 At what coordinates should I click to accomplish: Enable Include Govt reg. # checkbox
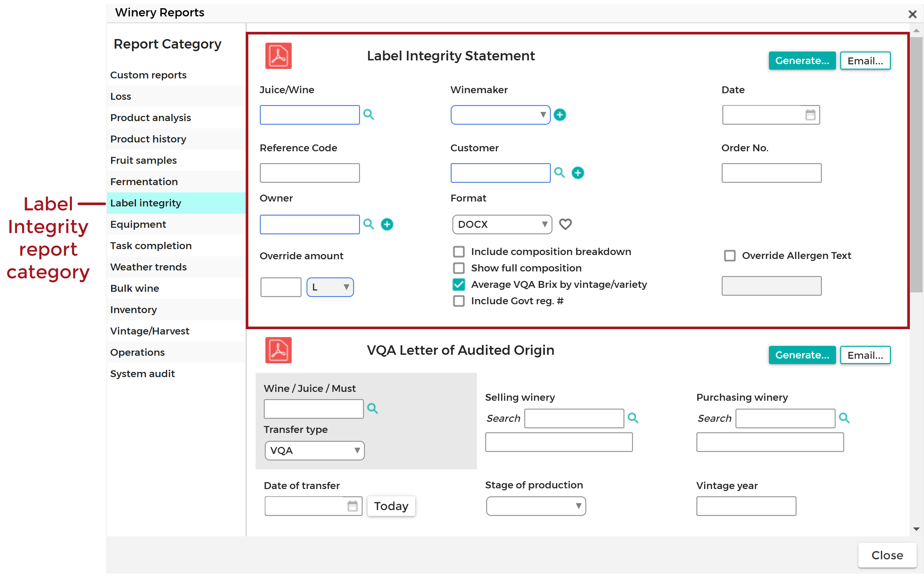click(459, 301)
